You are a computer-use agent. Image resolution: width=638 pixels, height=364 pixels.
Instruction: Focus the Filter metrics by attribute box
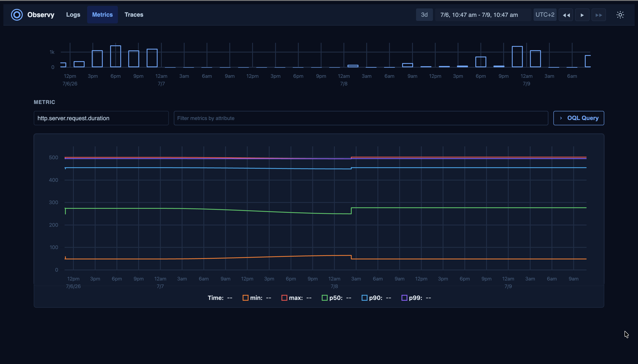361,118
